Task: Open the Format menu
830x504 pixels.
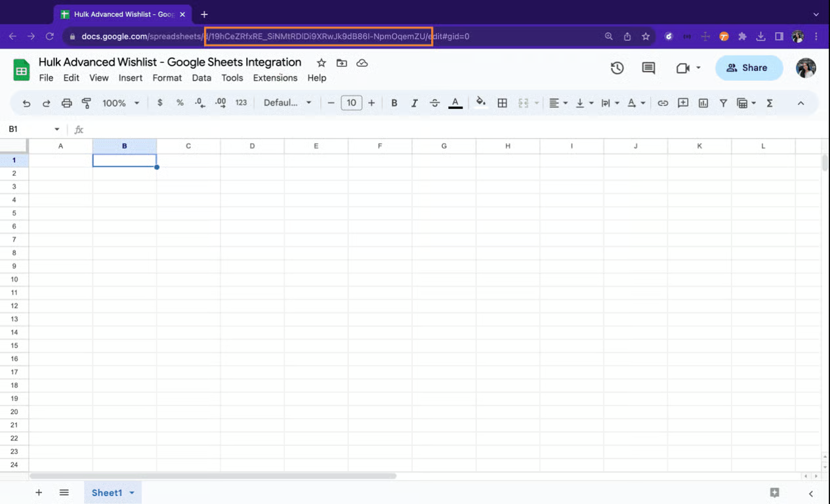Action: coord(167,77)
